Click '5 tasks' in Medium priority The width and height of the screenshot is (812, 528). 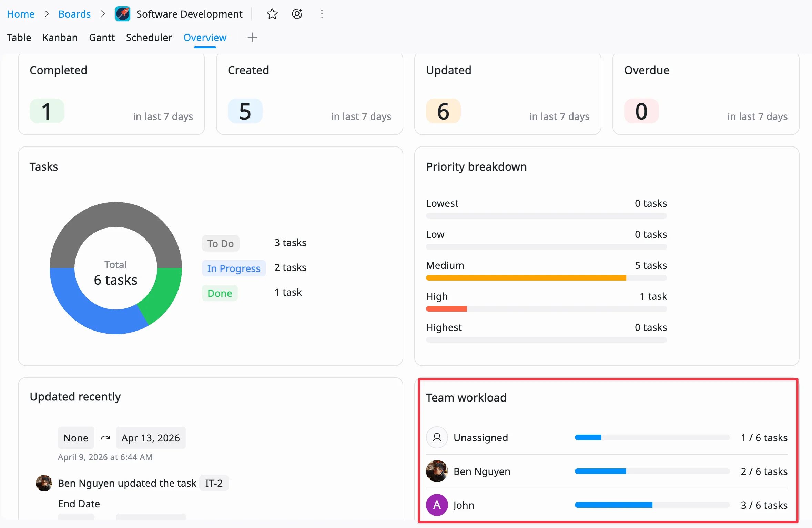(651, 265)
